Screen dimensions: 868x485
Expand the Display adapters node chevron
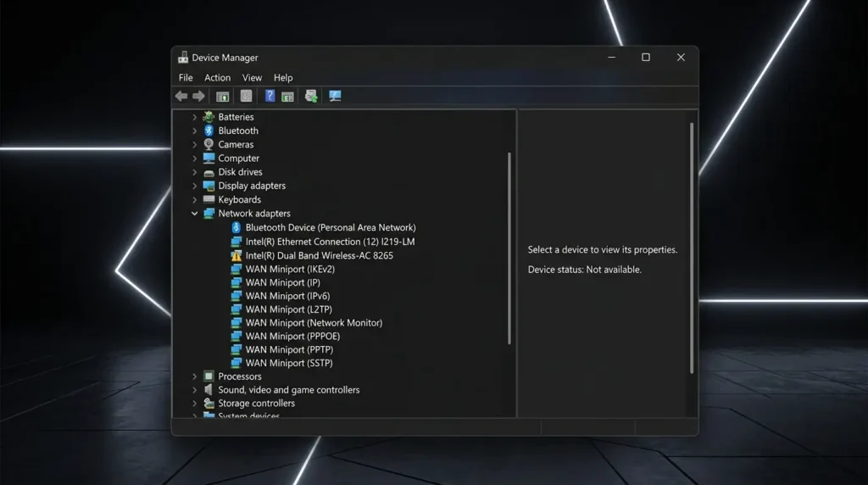[x=194, y=186]
